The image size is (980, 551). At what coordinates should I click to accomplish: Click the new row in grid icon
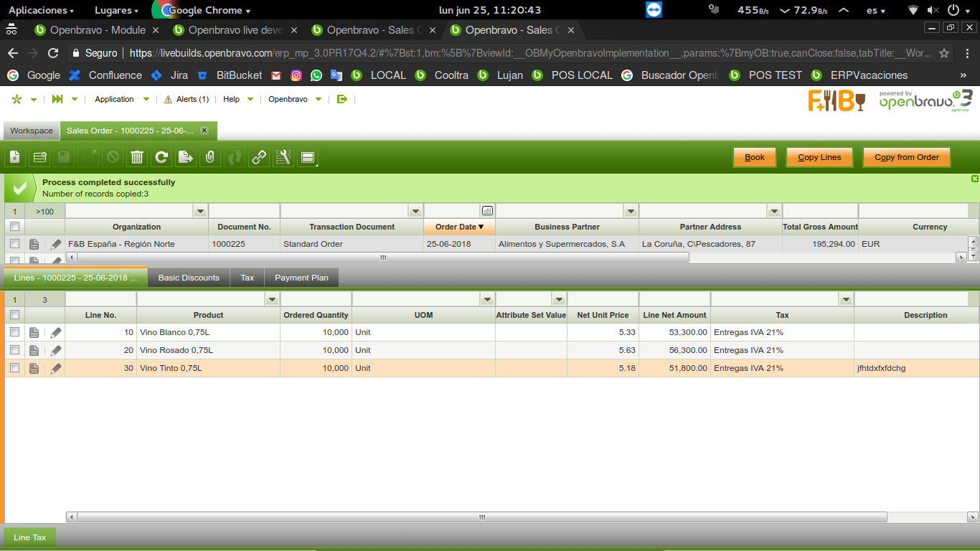click(x=40, y=158)
